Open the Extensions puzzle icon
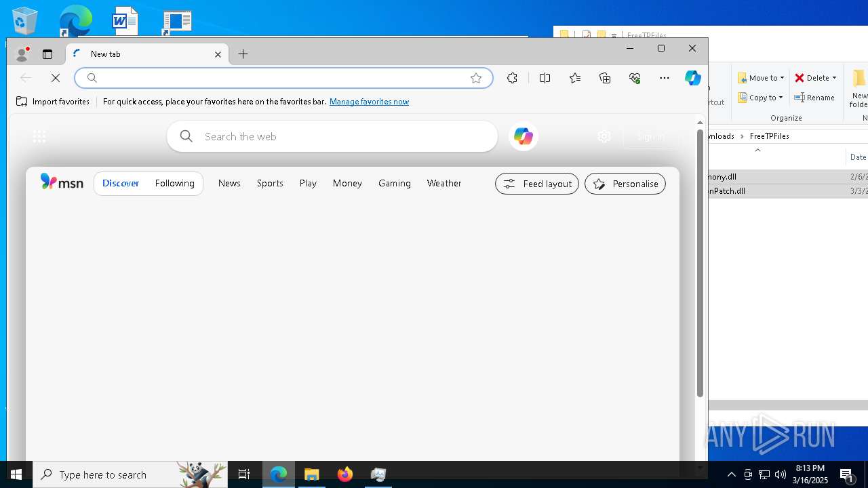The width and height of the screenshot is (868, 488). [512, 78]
